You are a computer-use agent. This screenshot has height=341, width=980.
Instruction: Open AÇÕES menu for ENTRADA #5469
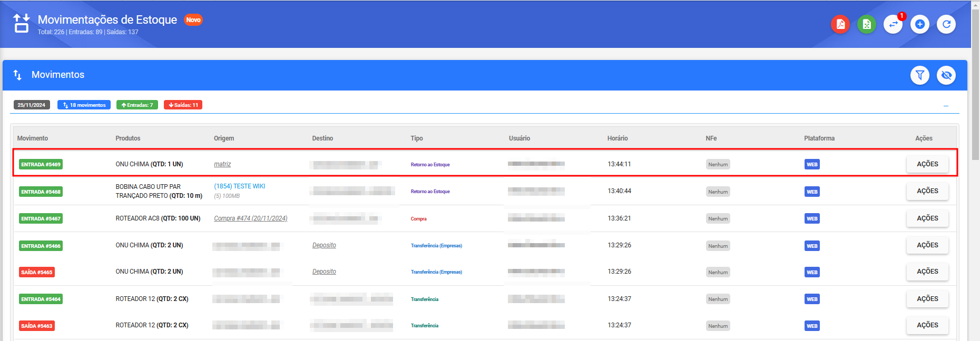click(x=927, y=164)
